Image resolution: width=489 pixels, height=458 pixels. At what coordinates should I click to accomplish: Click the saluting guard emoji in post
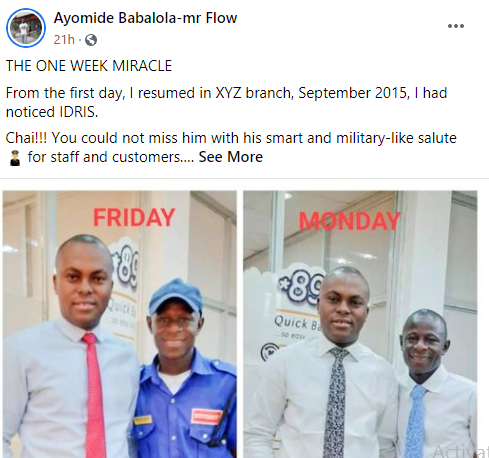(x=15, y=158)
